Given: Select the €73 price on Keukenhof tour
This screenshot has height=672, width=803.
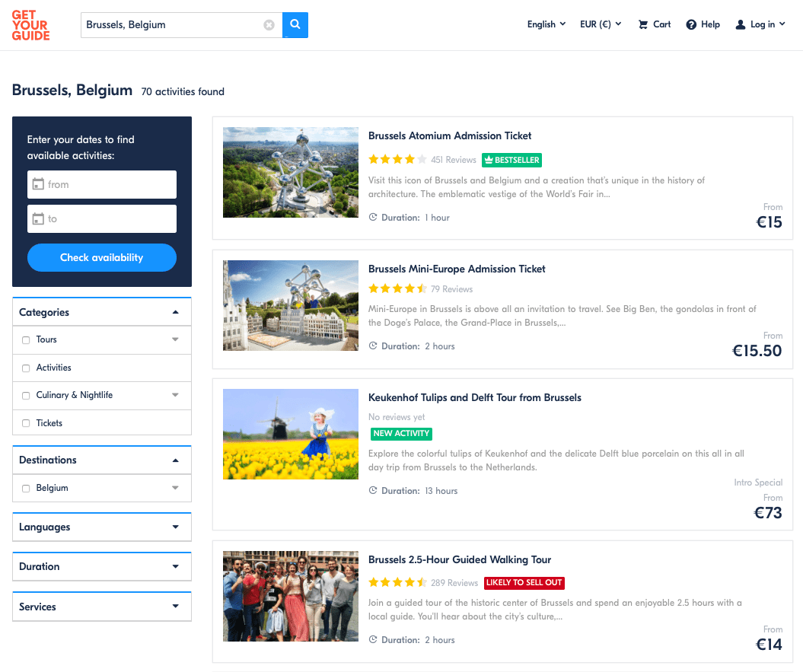Looking at the screenshot, I should pos(768,512).
